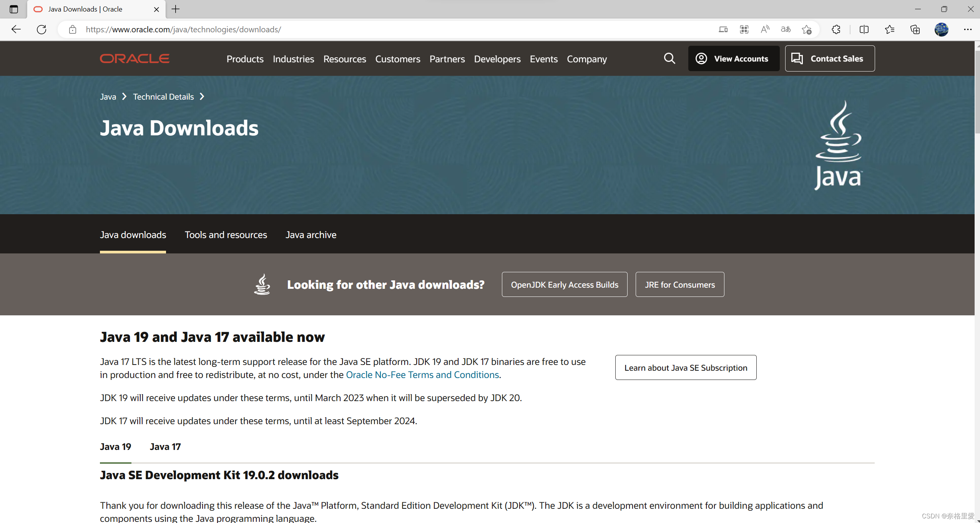Switch to the Java archive tab
Viewport: 980px width, 523px height.
pyautogui.click(x=311, y=235)
